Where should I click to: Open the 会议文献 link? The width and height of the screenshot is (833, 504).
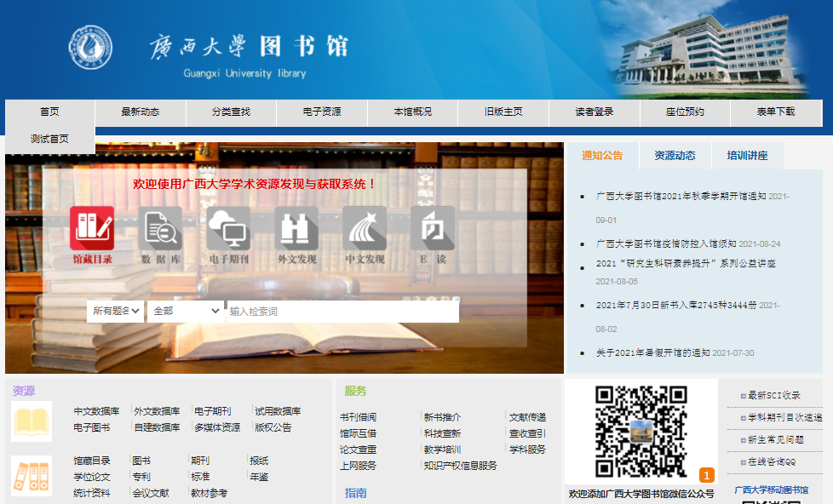pyautogui.click(x=151, y=494)
